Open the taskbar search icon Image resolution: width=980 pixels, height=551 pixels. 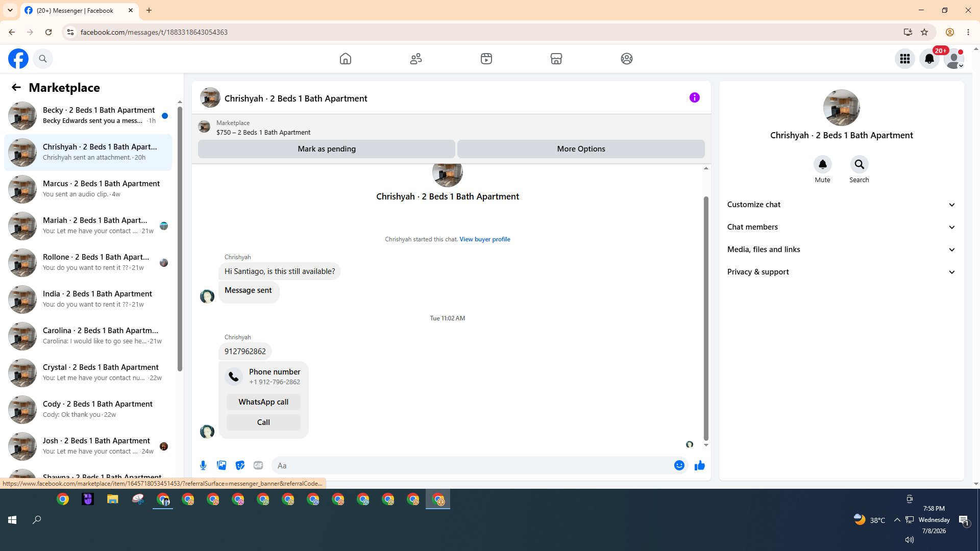[37, 520]
